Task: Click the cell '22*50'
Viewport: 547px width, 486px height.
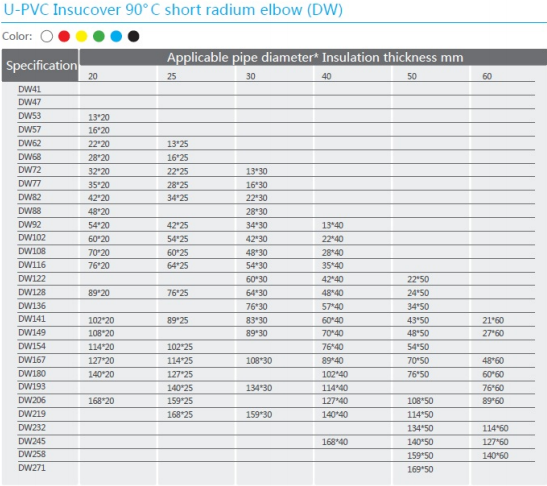Action: tap(418, 279)
